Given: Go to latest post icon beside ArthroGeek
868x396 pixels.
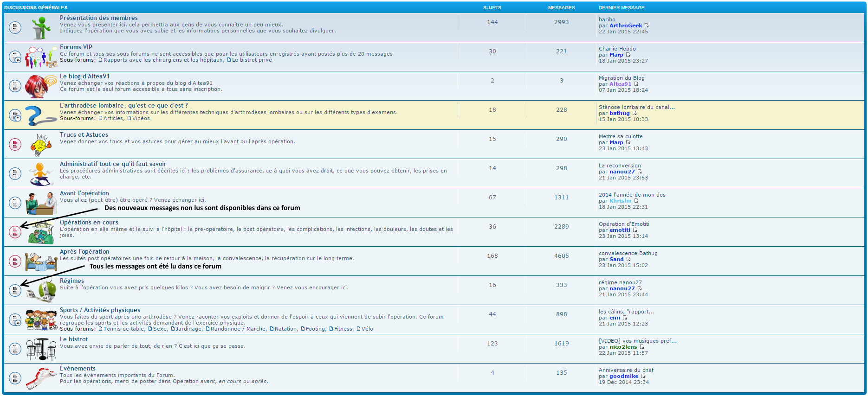Looking at the screenshot, I should (647, 26).
